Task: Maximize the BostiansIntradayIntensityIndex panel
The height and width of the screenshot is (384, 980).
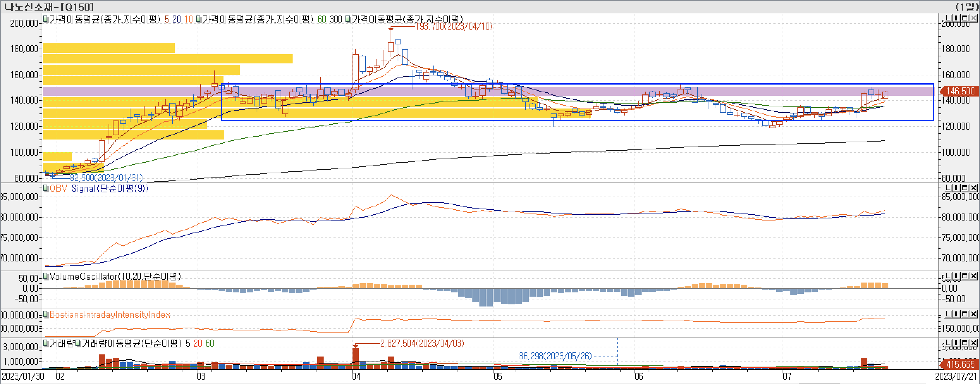Action: 965,314
